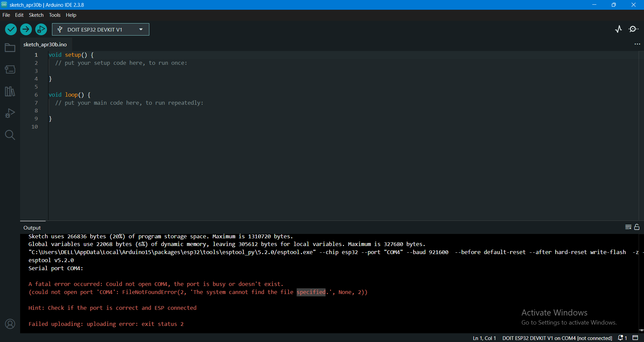Click the 'esptool v5.2.0' output line

tap(51, 260)
